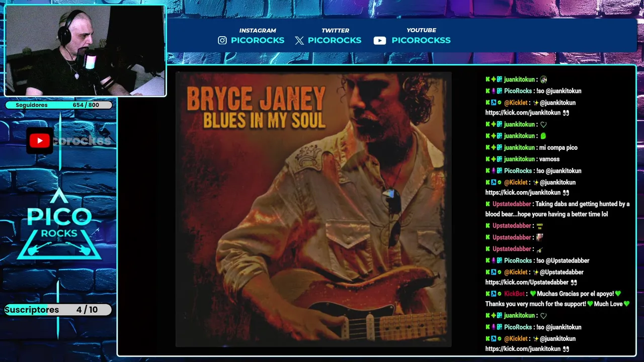The width and height of the screenshot is (644, 362).
Task: Click 'blood bear...hope youre having a better time lol'
Action: 546,214
